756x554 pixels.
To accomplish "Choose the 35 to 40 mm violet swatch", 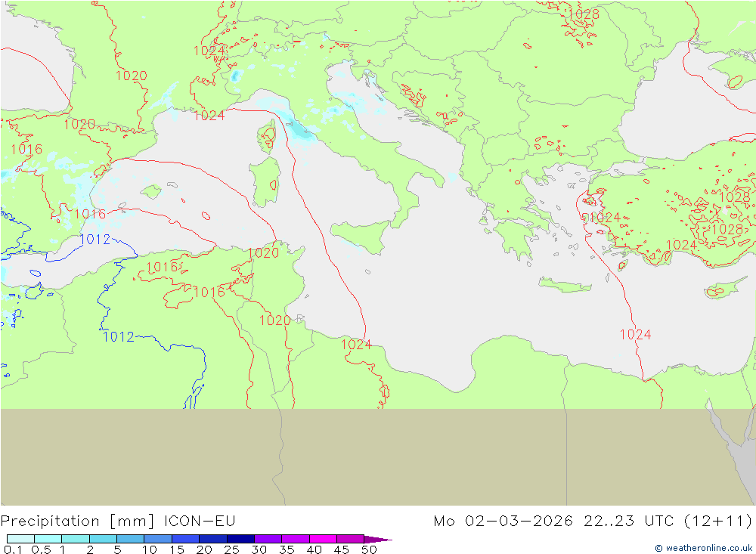I will (x=296, y=539).
